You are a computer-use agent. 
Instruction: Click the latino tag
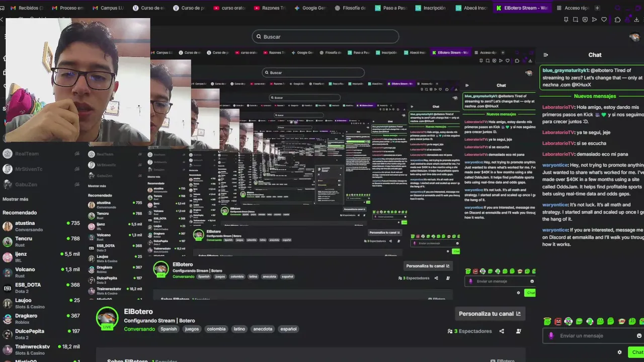(x=239, y=329)
